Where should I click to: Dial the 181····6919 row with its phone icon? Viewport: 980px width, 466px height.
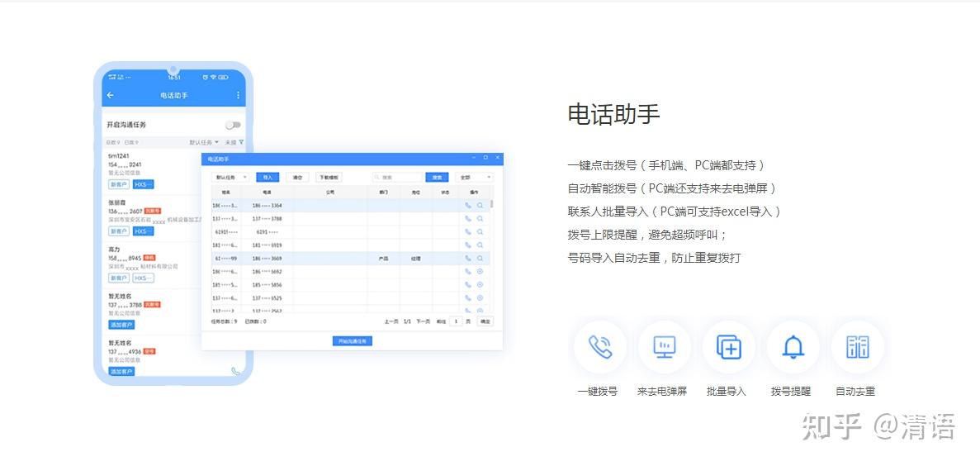point(468,245)
